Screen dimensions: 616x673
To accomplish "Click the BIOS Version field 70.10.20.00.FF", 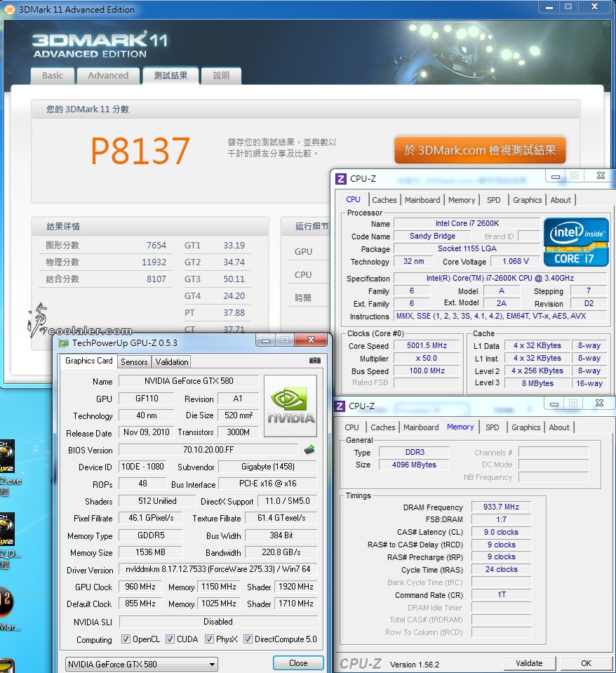I will pos(208,450).
